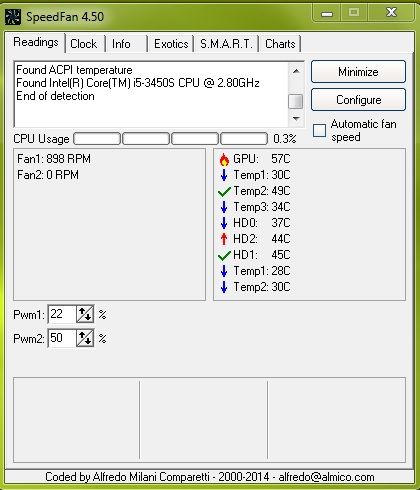The image size is (420, 490).
Task: Click the green checkmark beside Temp2: 49C
Action: tap(224, 191)
